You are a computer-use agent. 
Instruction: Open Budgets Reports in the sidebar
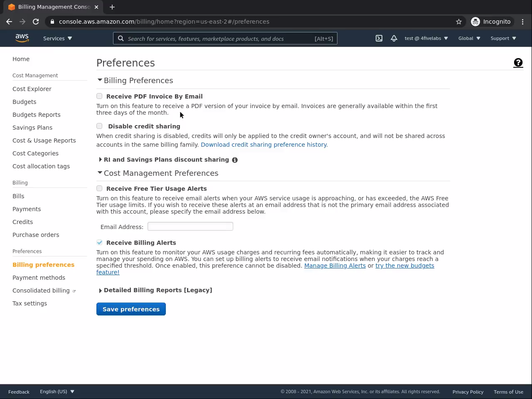37,115
